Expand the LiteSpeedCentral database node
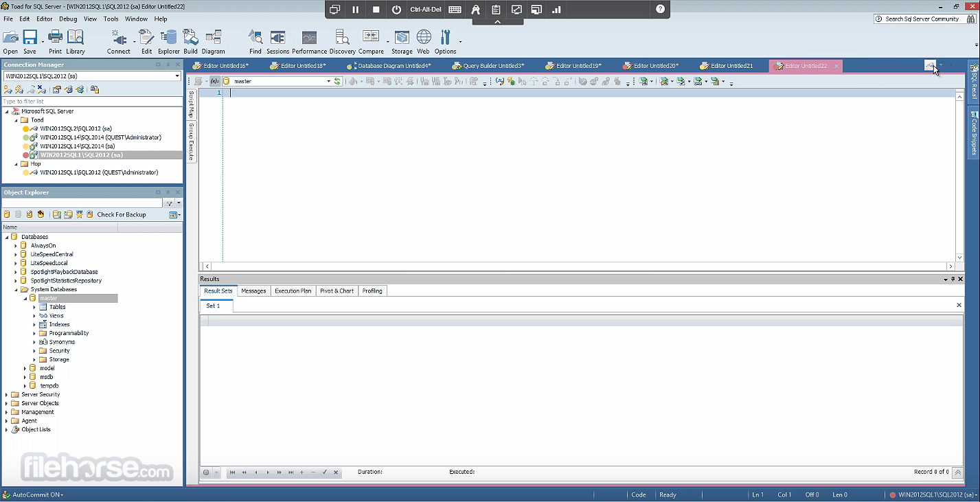The height and width of the screenshot is (502, 980). pyautogui.click(x=16, y=255)
